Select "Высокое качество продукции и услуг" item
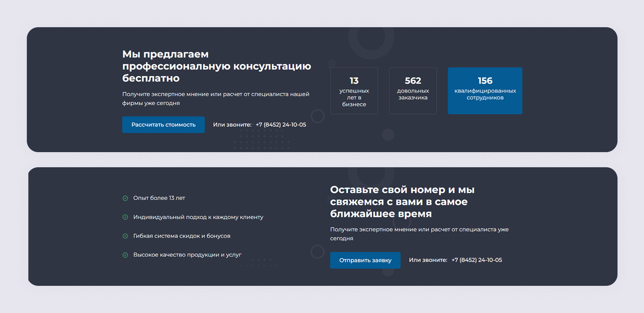Image resolution: width=644 pixels, height=313 pixels. [187, 255]
